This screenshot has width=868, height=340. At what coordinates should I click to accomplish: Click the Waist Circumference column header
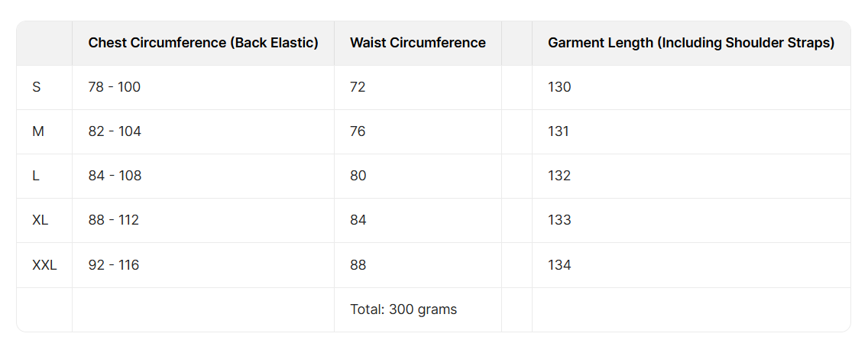point(418,43)
